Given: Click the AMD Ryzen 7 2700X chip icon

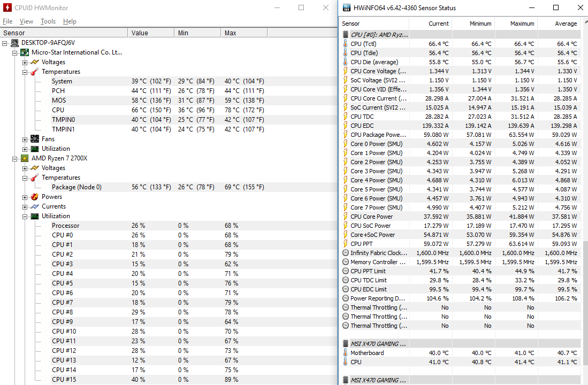Looking at the screenshot, I should (25, 158).
